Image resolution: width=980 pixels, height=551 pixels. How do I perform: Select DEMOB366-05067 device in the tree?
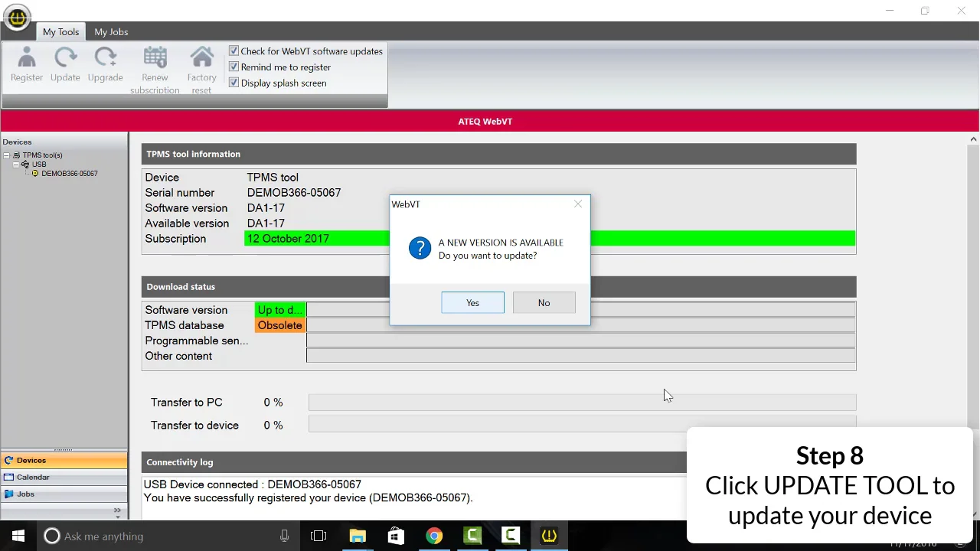click(x=70, y=174)
